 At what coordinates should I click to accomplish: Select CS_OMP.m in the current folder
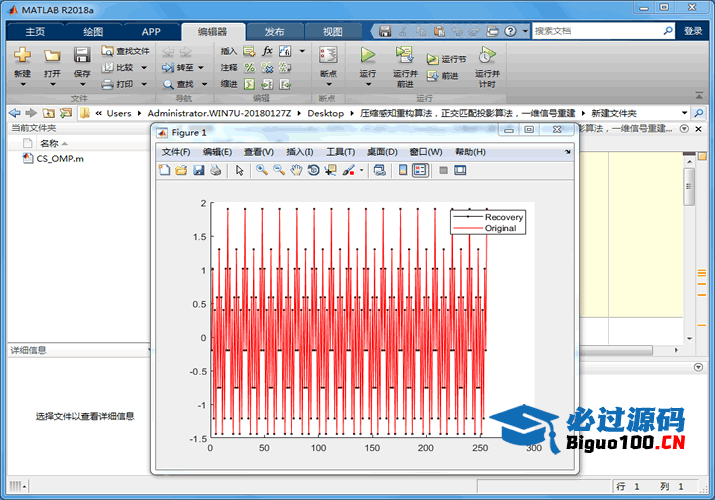tap(59, 158)
